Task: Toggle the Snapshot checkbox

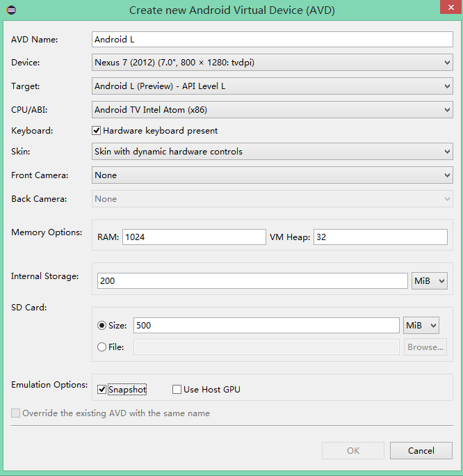Action: pyautogui.click(x=102, y=390)
